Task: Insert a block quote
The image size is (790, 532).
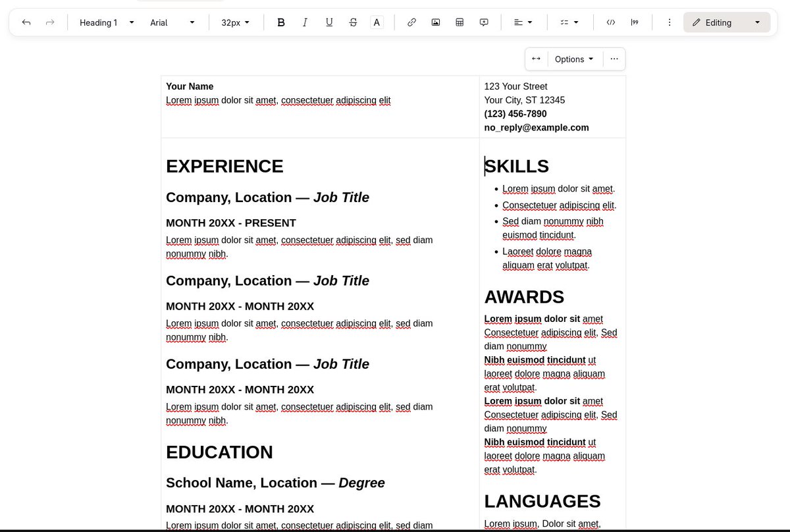Action: pos(635,22)
